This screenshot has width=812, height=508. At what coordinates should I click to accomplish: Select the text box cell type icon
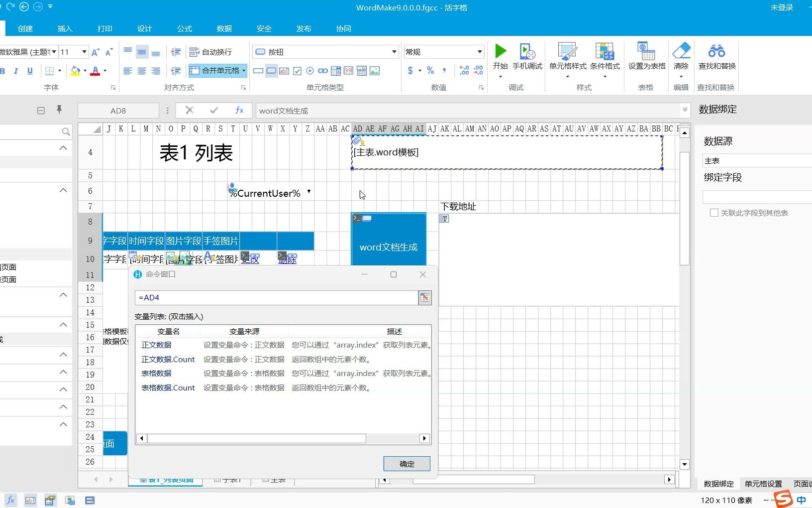(x=284, y=71)
